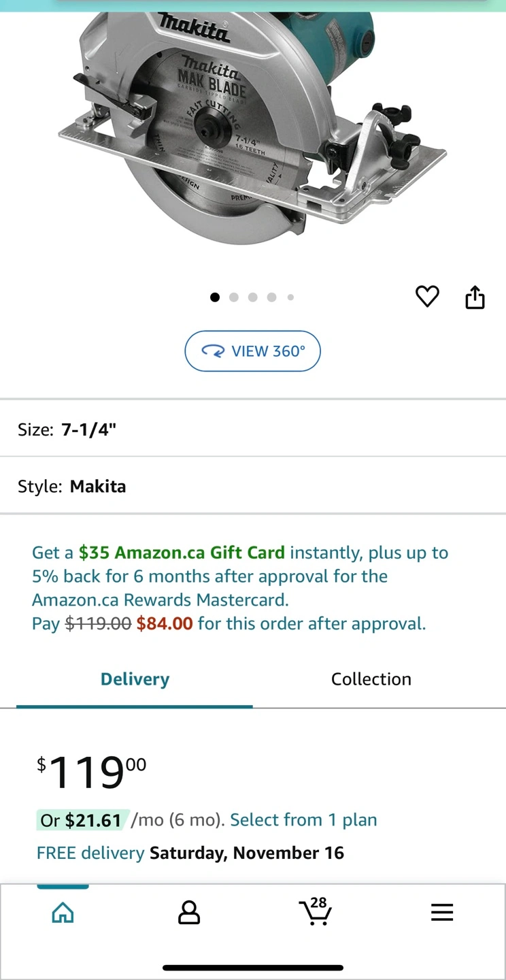Switch to the Collection tab

371,679
